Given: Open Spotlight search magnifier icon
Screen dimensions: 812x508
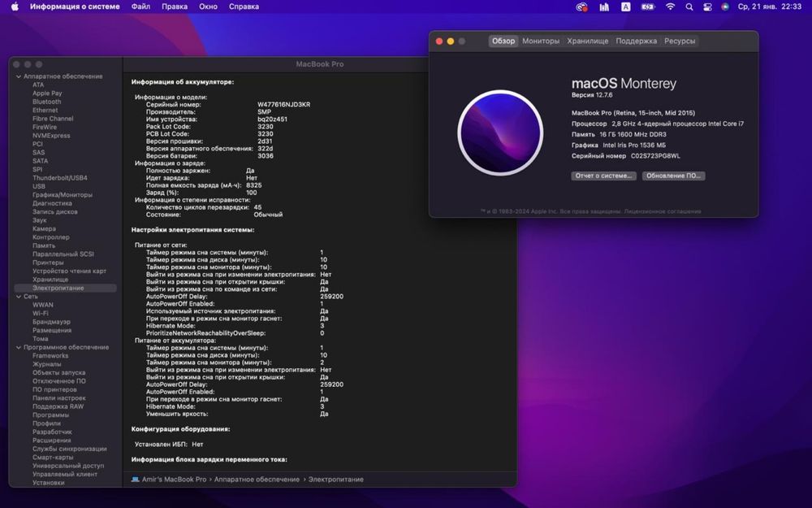Looking at the screenshot, I should [x=689, y=7].
